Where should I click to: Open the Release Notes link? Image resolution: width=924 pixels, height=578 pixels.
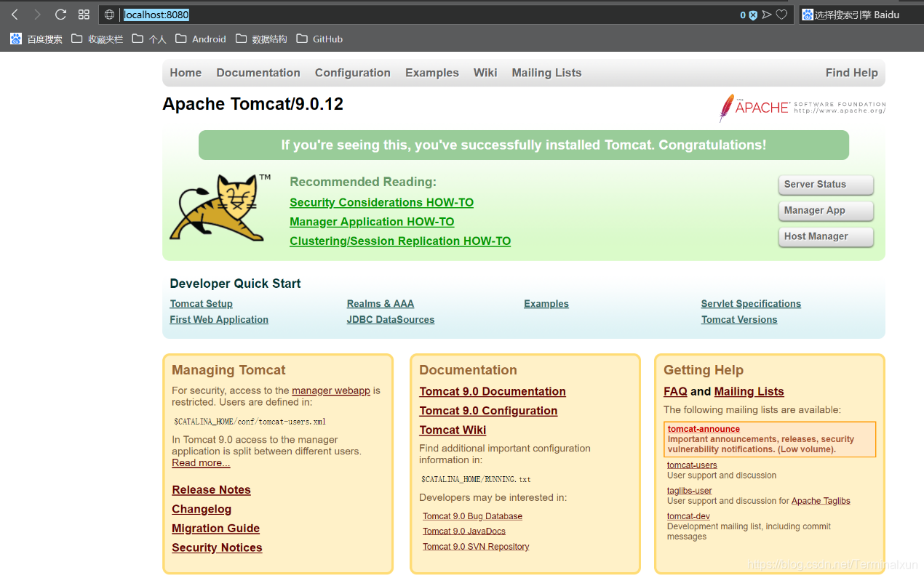coord(211,490)
